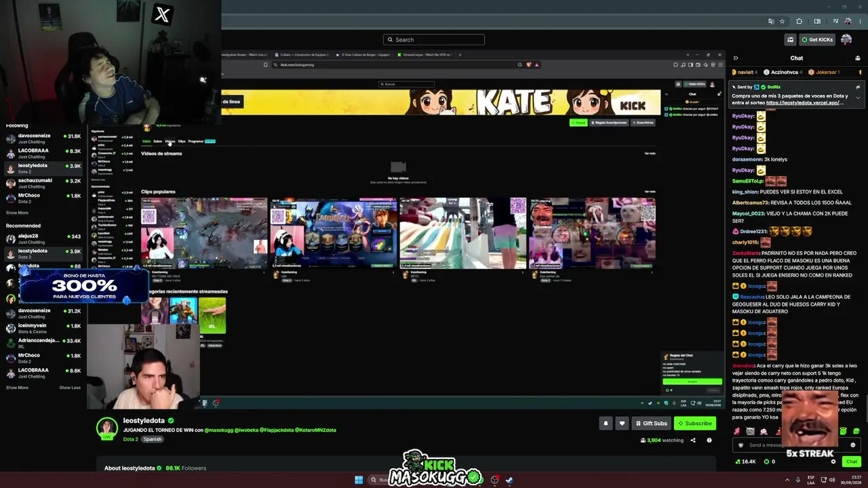The width and height of the screenshot is (868, 488).
Task: Open the naviait gifter badge in leaderboard
Action: coord(744,72)
